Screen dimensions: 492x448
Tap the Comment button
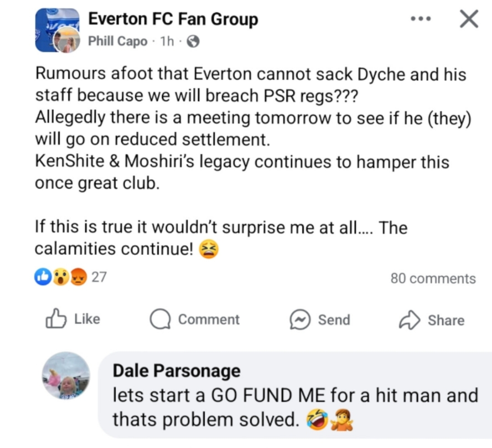[x=195, y=320]
